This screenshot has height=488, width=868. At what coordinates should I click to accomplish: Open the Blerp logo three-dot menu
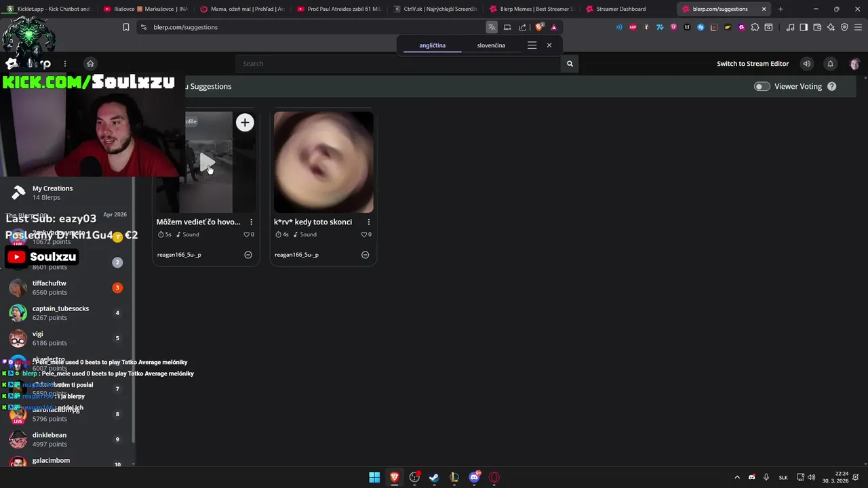[65, 64]
